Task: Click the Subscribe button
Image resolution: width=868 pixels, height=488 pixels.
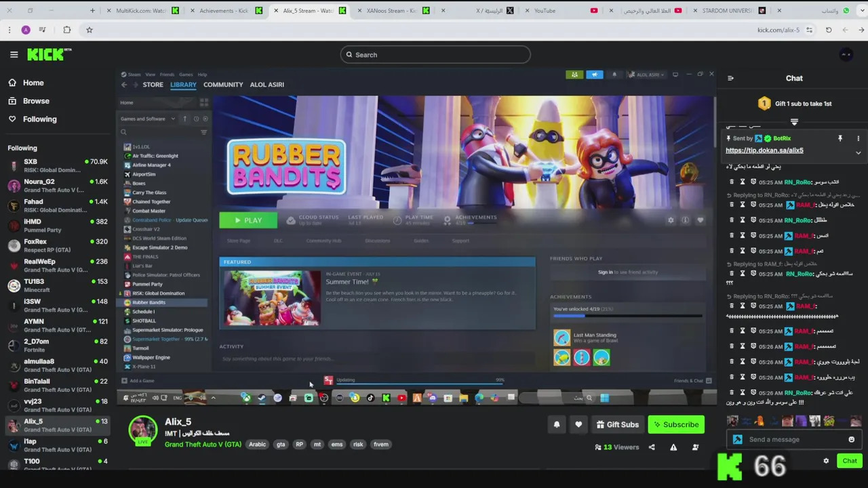Action: [x=675, y=424]
